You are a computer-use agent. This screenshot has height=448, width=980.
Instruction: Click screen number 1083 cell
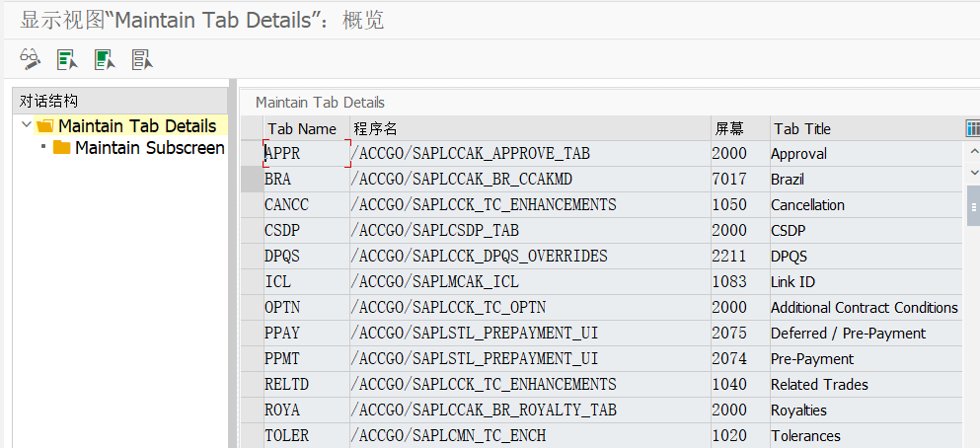click(x=740, y=282)
